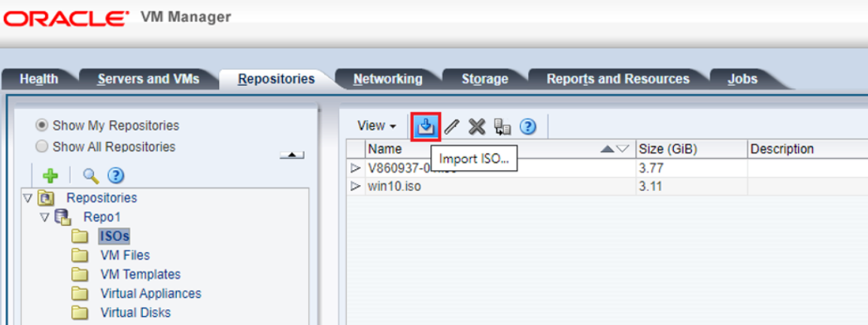The width and height of the screenshot is (868, 325).
Task: Open Help icon in navigation pane
Action: click(115, 176)
